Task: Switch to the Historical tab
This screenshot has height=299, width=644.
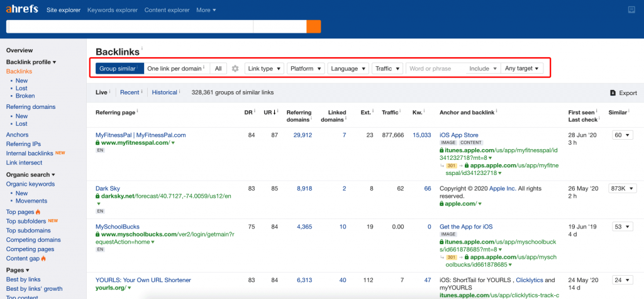Action: (x=165, y=93)
